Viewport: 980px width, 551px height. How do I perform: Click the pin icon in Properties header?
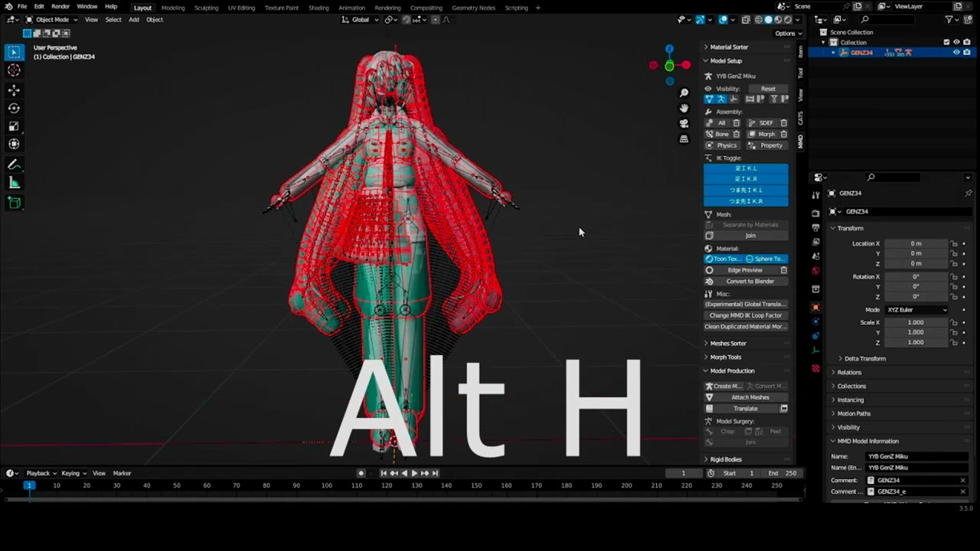pos(968,193)
